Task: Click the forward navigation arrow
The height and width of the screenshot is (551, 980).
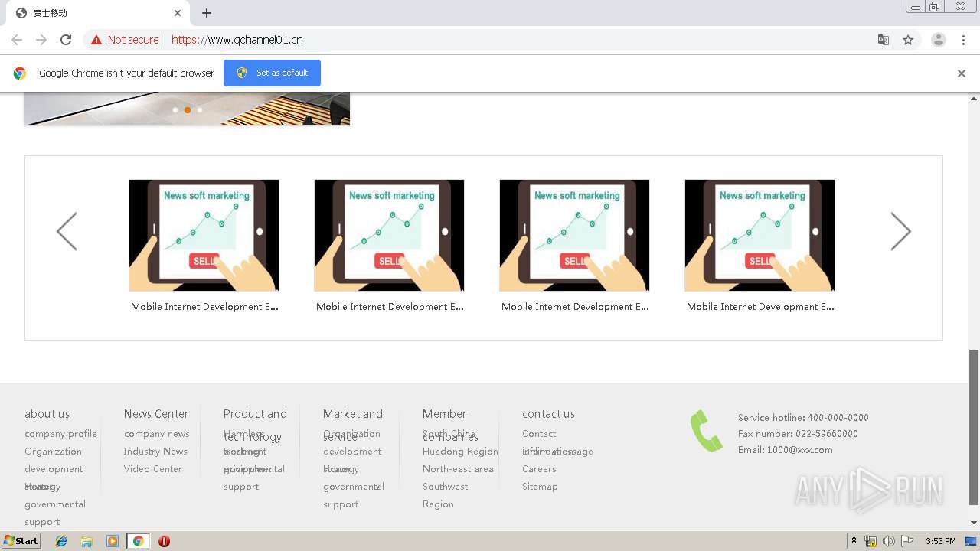Action: [x=41, y=40]
